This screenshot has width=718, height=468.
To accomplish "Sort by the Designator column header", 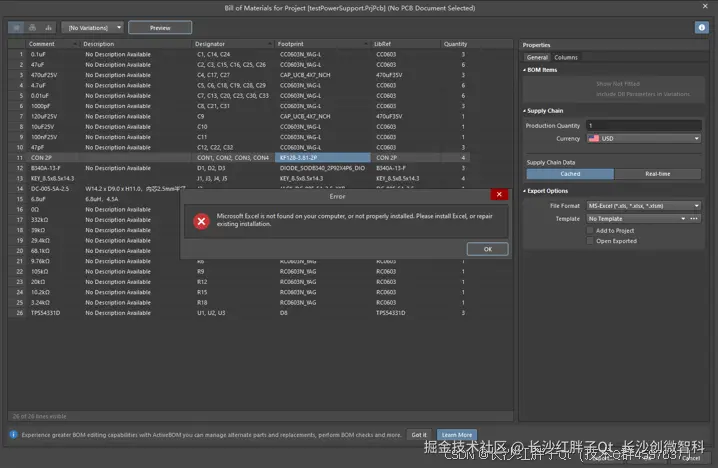I will (233, 44).
